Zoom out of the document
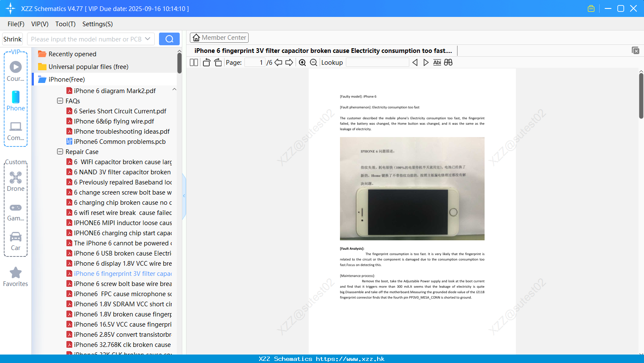Screen dimensions: 644x363 click(314, 63)
